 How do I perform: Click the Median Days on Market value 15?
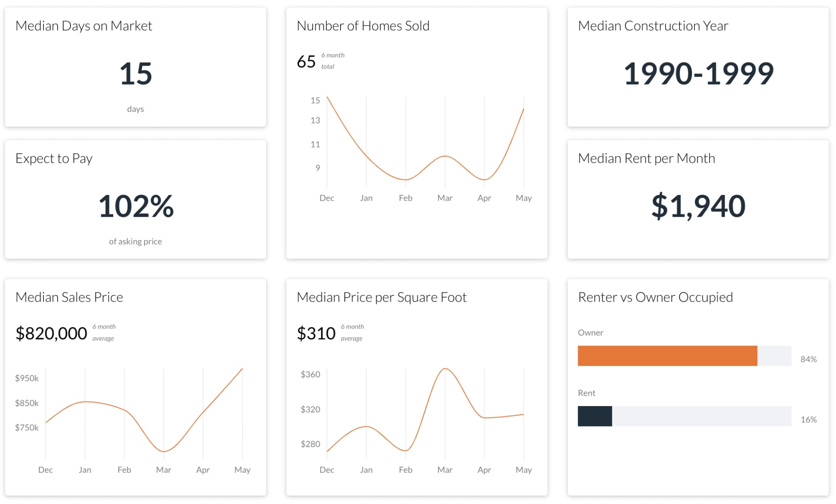[135, 74]
